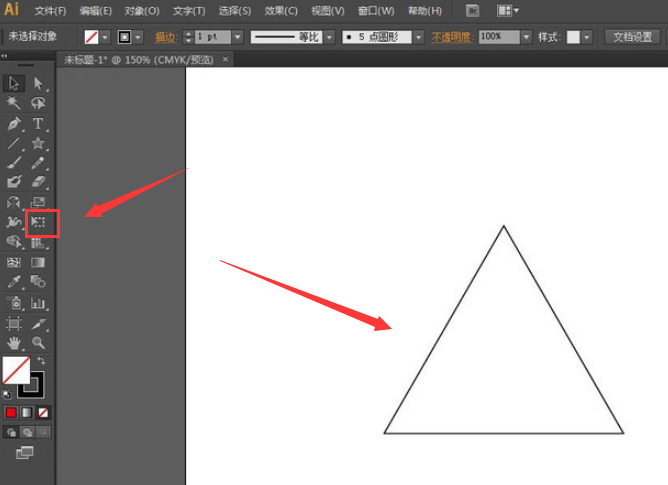The width and height of the screenshot is (668, 485).
Task: Open Adobe Bridge via Br icon
Action: [x=472, y=11]
